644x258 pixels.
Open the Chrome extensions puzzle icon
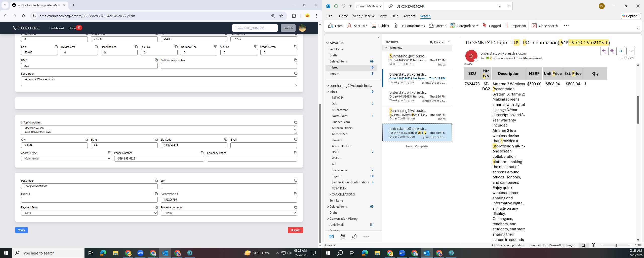click(x=294, y=16)
